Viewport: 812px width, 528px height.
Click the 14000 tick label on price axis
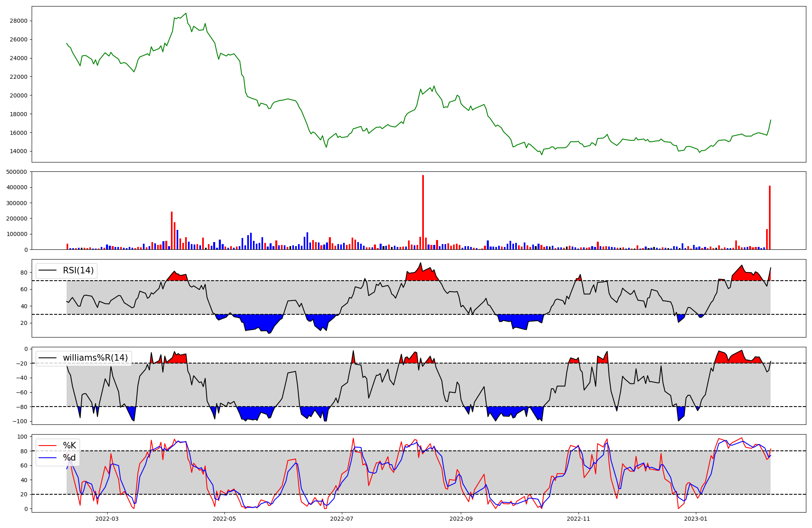pos(18,151)
